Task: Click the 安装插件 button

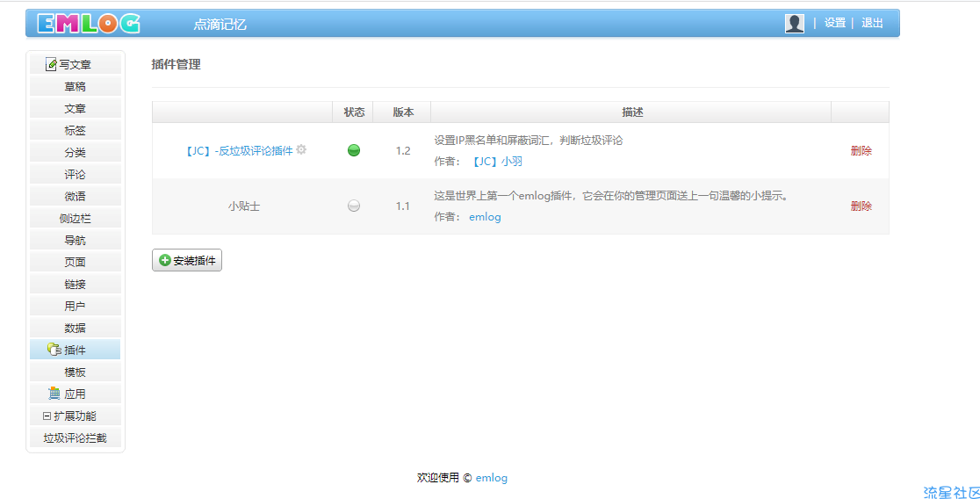Action: [187, 260]
